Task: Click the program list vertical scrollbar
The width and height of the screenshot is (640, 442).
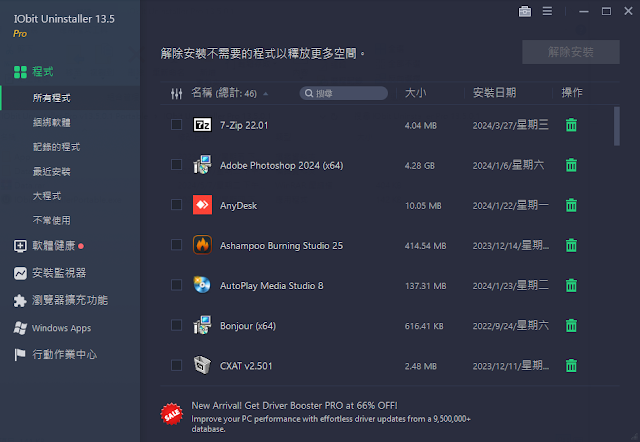Action: 616,126
